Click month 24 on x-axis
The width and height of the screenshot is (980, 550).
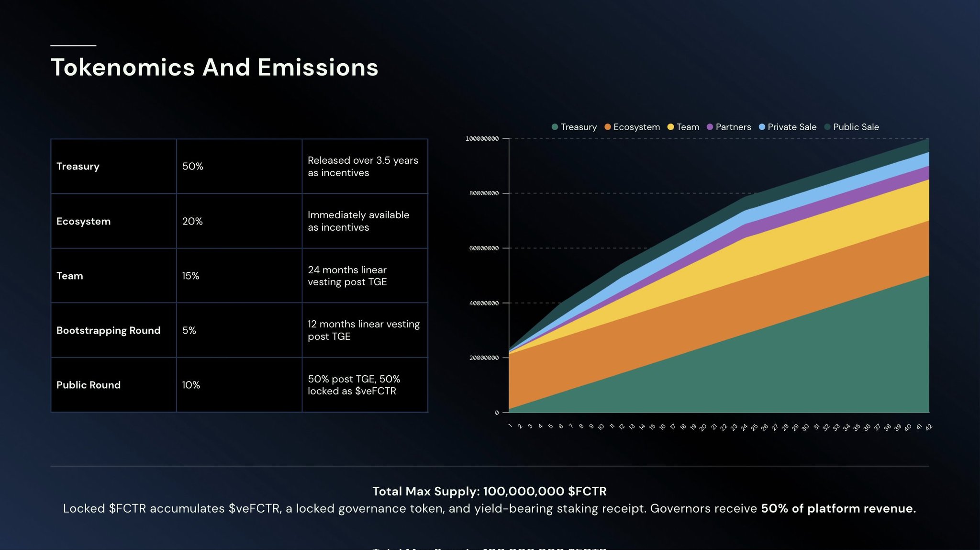pyautogui.click(x=744, y=427)
